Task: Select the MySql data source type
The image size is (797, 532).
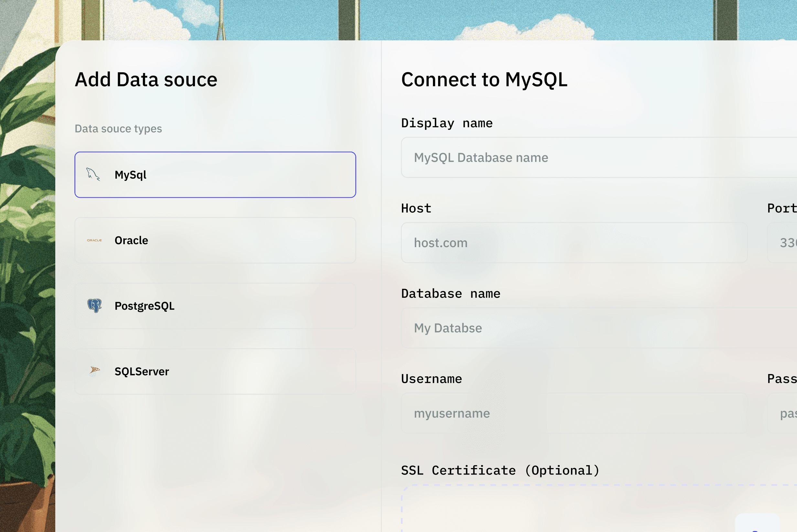Action: [x=215, y=175]
